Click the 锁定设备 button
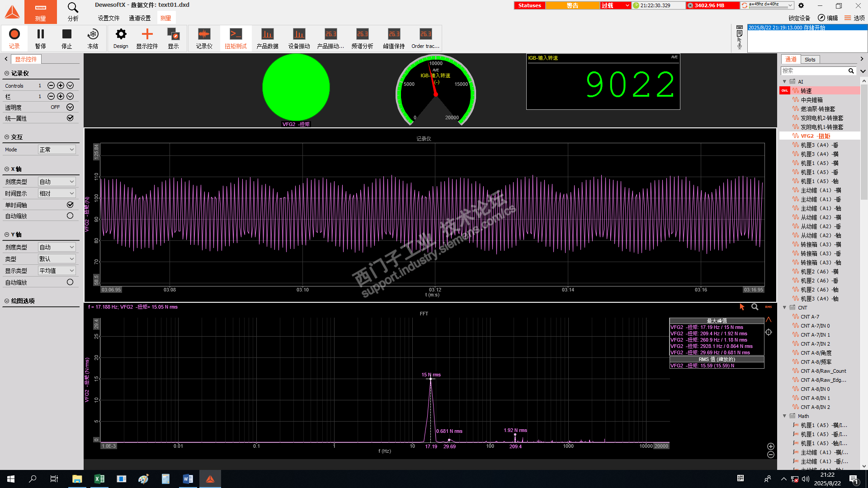This screenshot has width=868, height=488. pyautogui.click(x=799, y=18)
